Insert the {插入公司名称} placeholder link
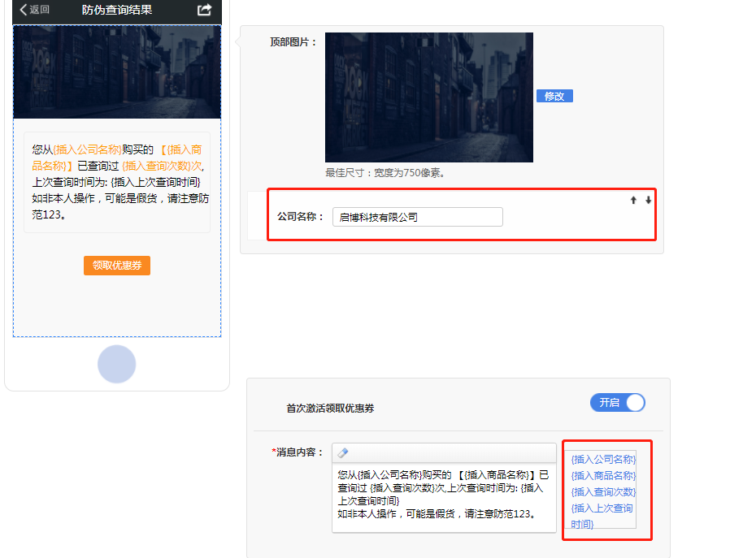The image size is (756, 558). click(x=603, y=459)
